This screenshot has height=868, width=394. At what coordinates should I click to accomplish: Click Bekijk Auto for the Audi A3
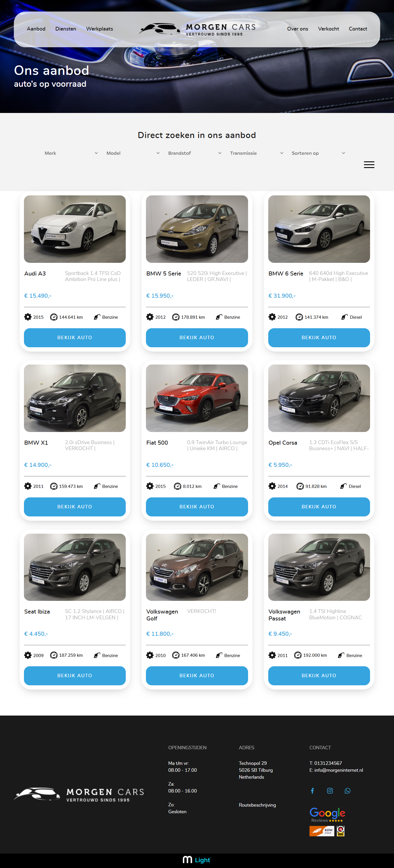75,338
